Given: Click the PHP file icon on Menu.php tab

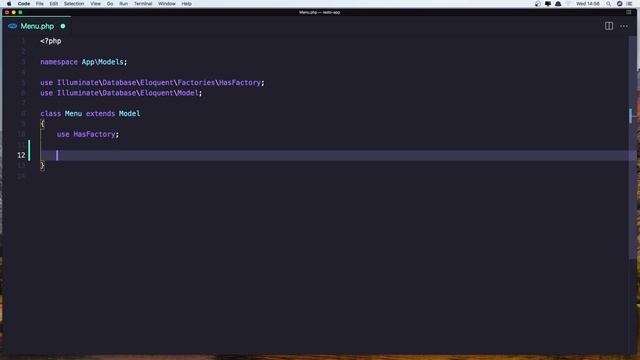Looking at the screenshot, I should pyautogui.click(x=13, y=26).
